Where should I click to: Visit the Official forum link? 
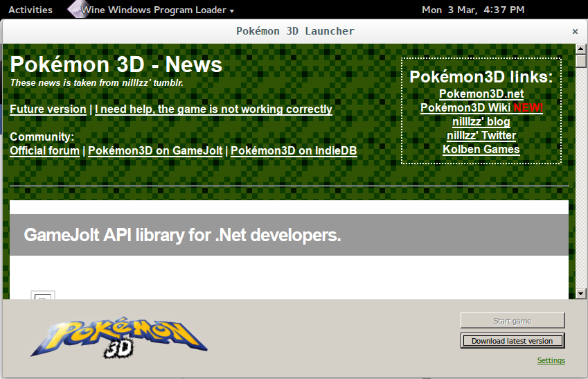pos(44,151)
